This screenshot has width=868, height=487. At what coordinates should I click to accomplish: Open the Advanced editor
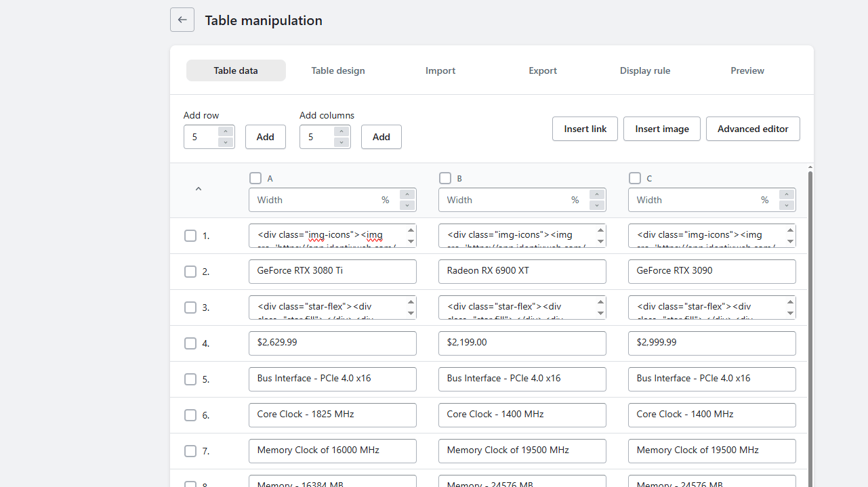pyautogui.click(x=753, y=129)
